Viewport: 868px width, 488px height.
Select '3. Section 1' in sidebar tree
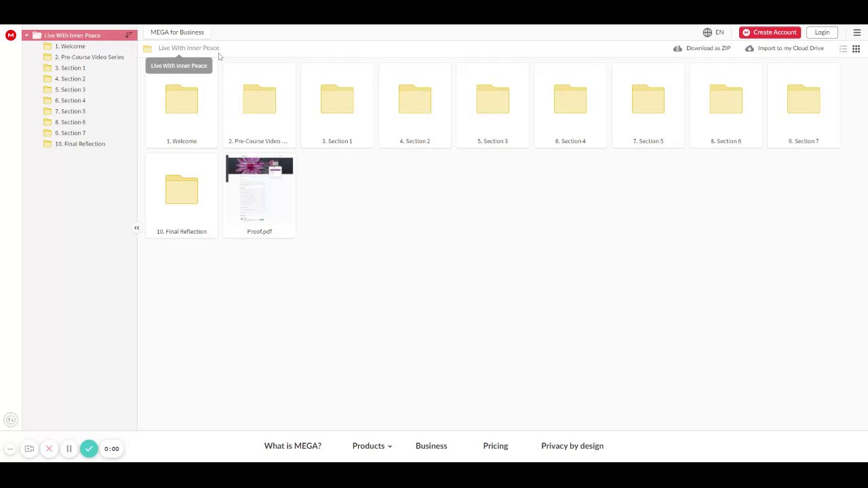(x=70, y=68)
